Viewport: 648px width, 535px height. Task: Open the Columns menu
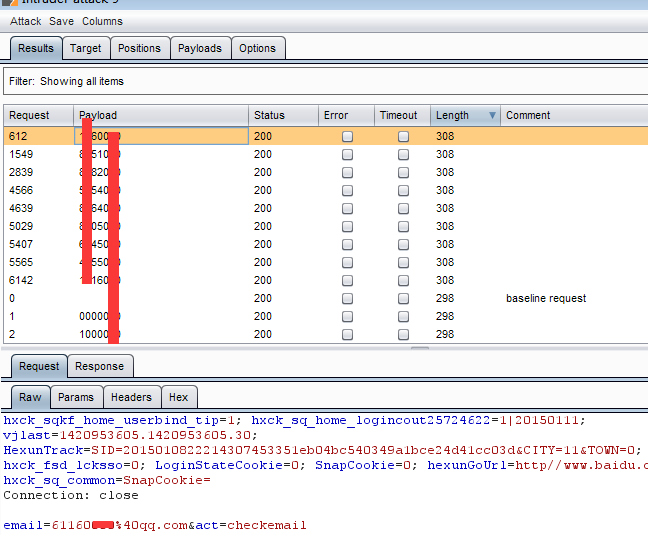point(102,21)
